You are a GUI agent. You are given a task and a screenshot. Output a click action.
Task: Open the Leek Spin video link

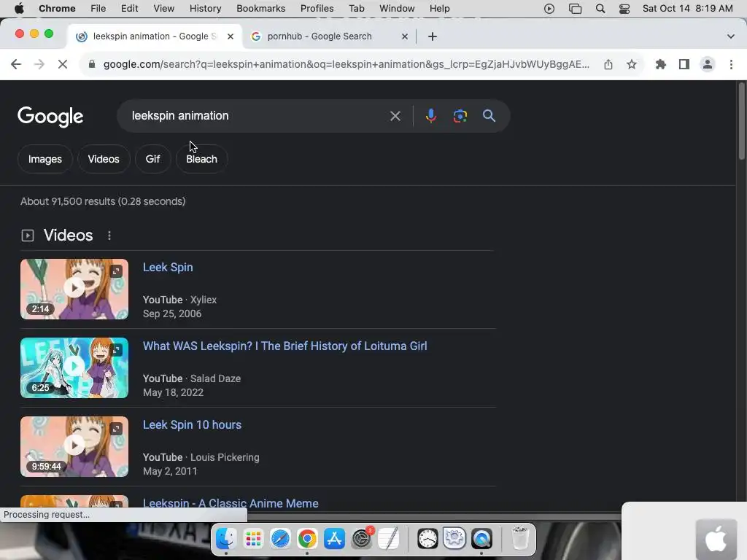point(168,268)
